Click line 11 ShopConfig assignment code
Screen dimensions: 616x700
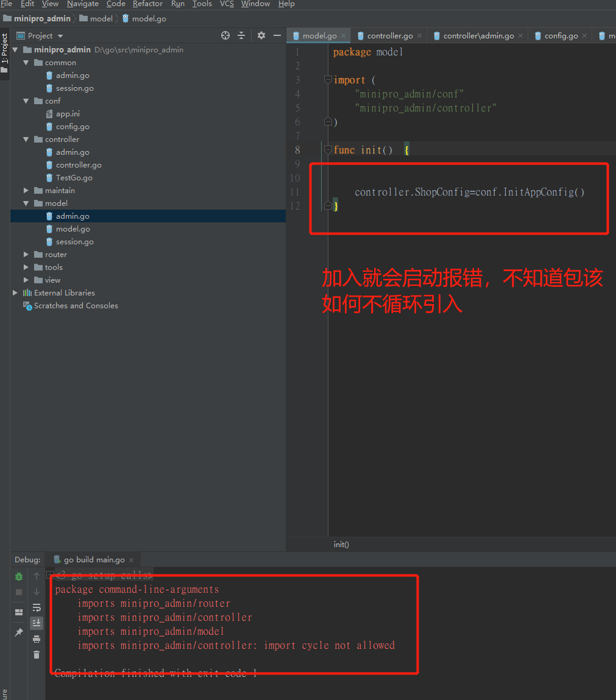click(x=469, y=193)
